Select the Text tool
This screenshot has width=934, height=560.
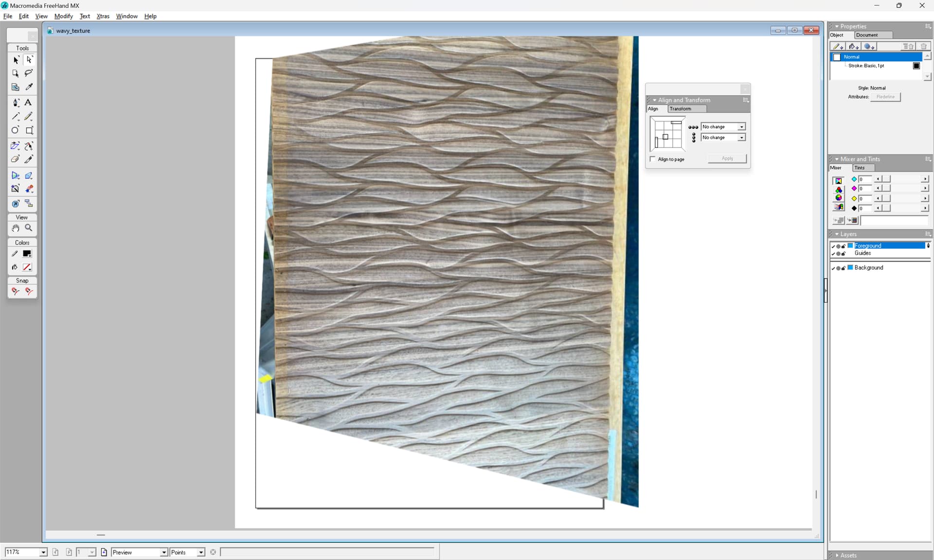tap(28, 103)
